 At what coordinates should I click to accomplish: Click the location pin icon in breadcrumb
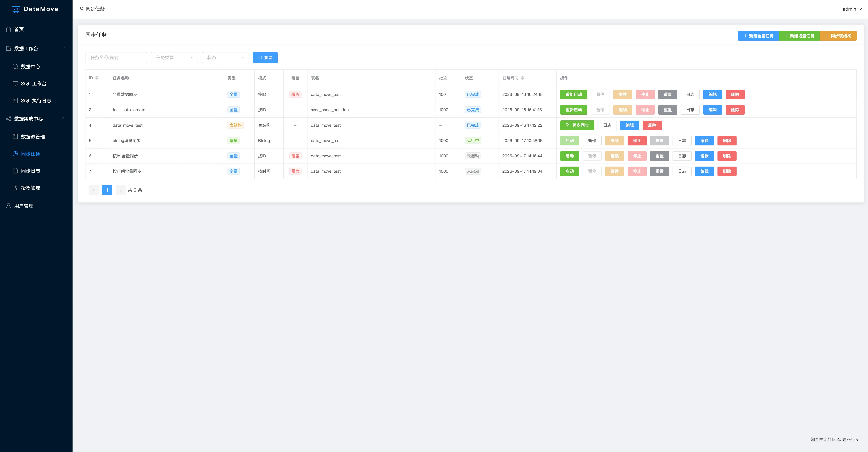pos(82,9)
